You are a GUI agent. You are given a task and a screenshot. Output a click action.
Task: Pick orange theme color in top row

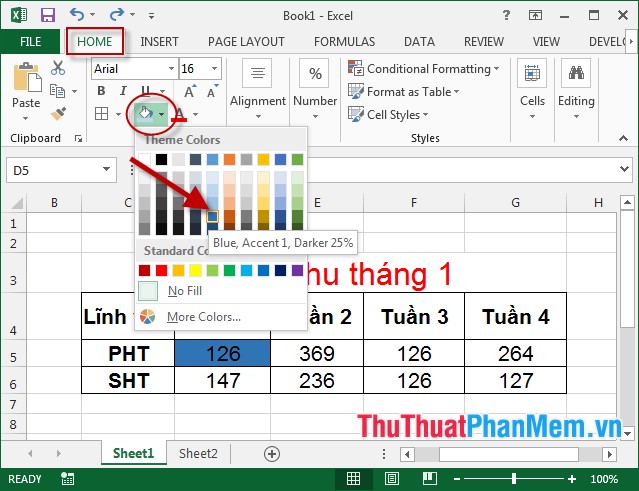(229, 159)
